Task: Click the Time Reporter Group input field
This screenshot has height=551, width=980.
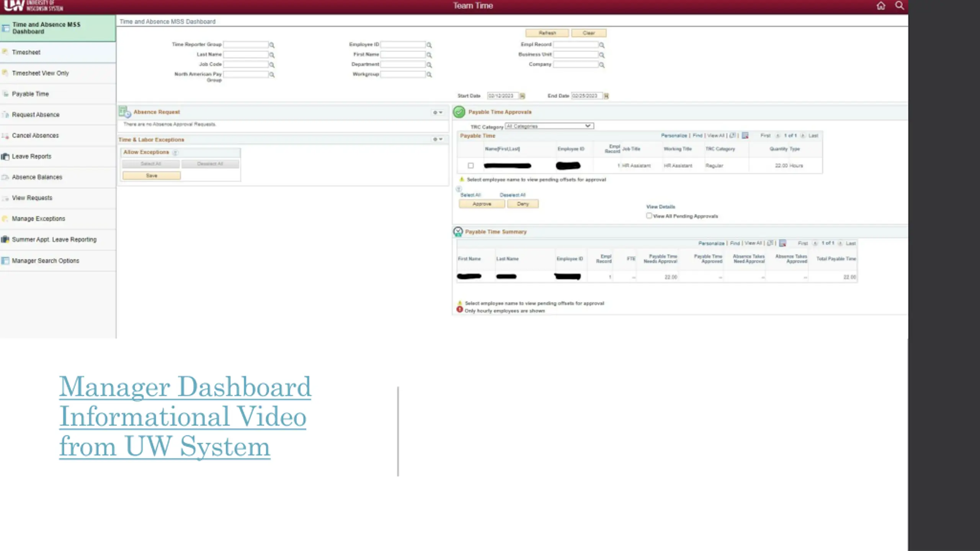Action: [246, 45]
